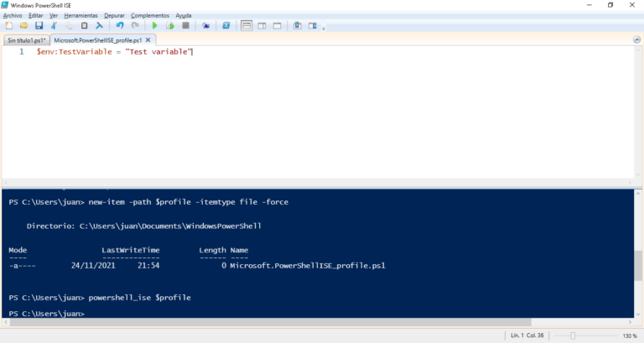Run selection icon in toolbar
Screen dimensions: 644x343
tap(170, 25)
